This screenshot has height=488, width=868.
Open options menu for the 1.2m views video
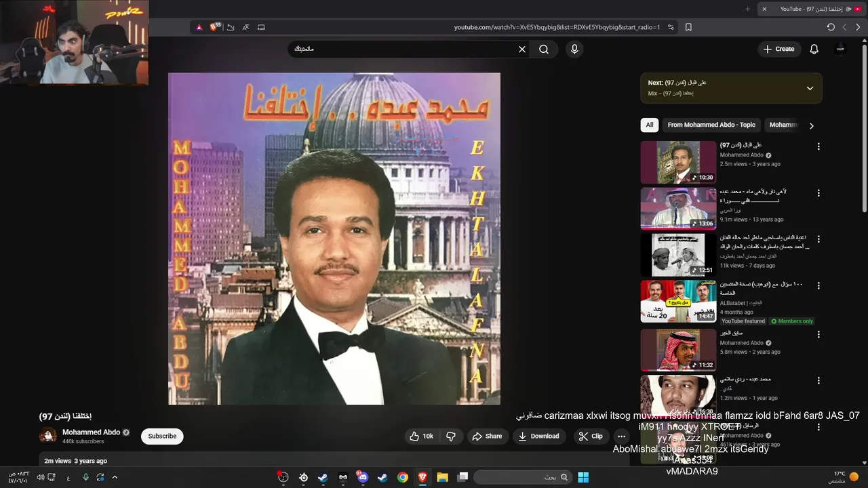point(818,380)
